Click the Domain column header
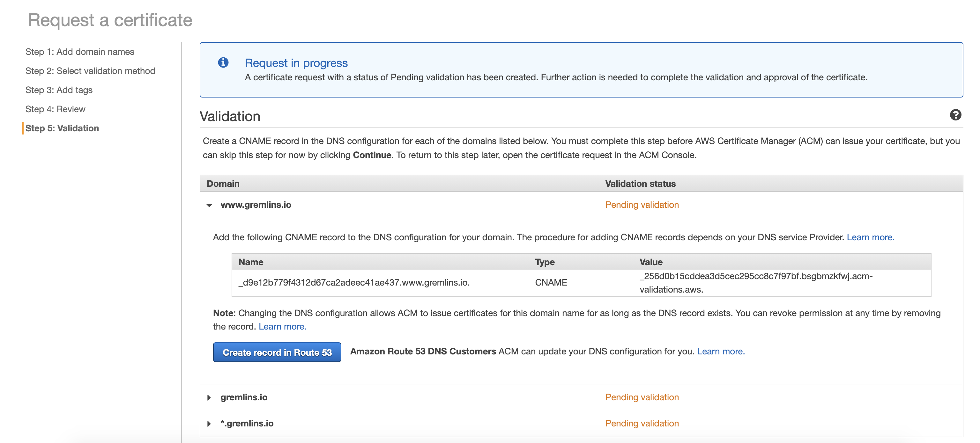The height and width of the screenshot is (443, 980). tap(223, 184)
